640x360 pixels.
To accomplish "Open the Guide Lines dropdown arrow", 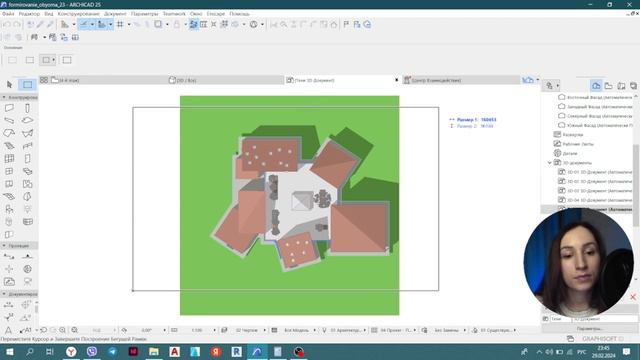I will [x=92, y=24].
